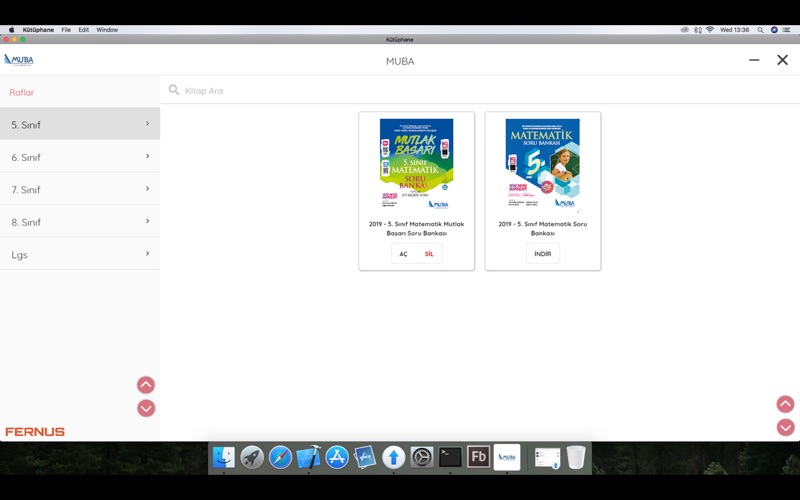Image resolution: width=800 pixels, height=500 pixels.
Task: Open System Preferences gear in dock
Action: [x=422, y=457]
